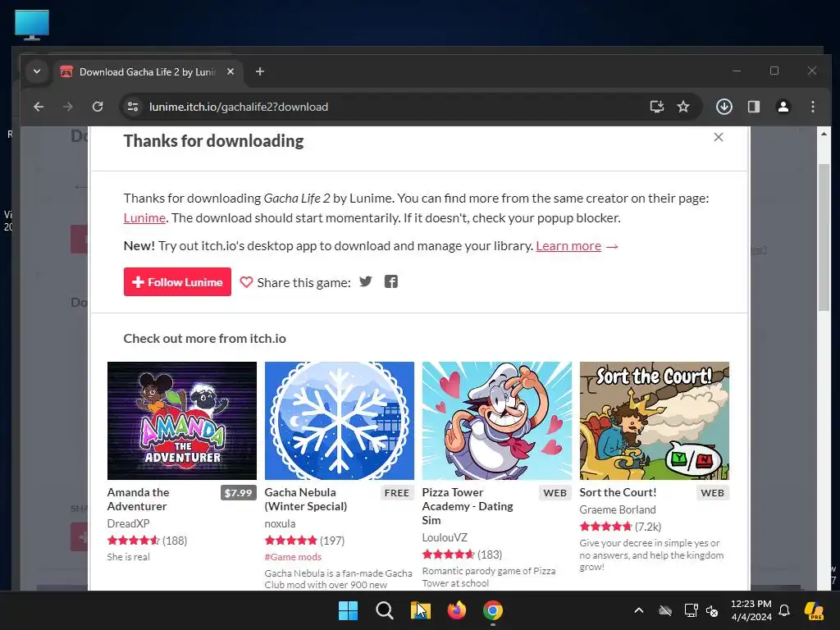840x630 pixels.
Task: Reload the current page
Action: tap(98, 107)
